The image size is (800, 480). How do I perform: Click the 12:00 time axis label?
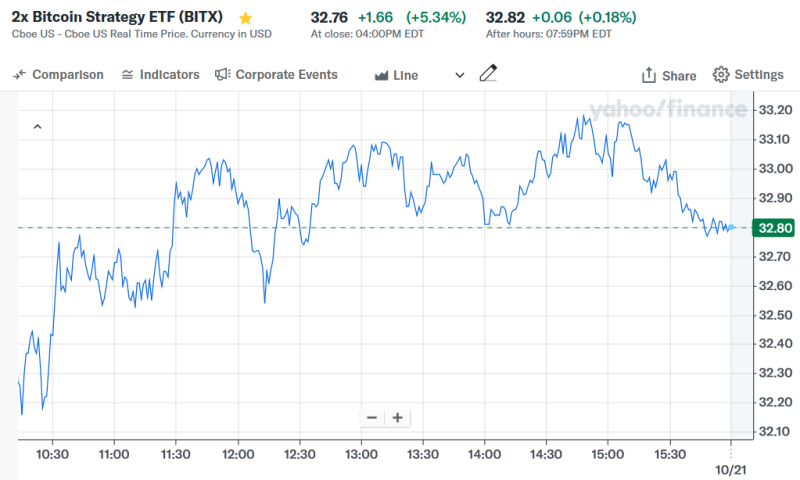click(x=237, y=454)
